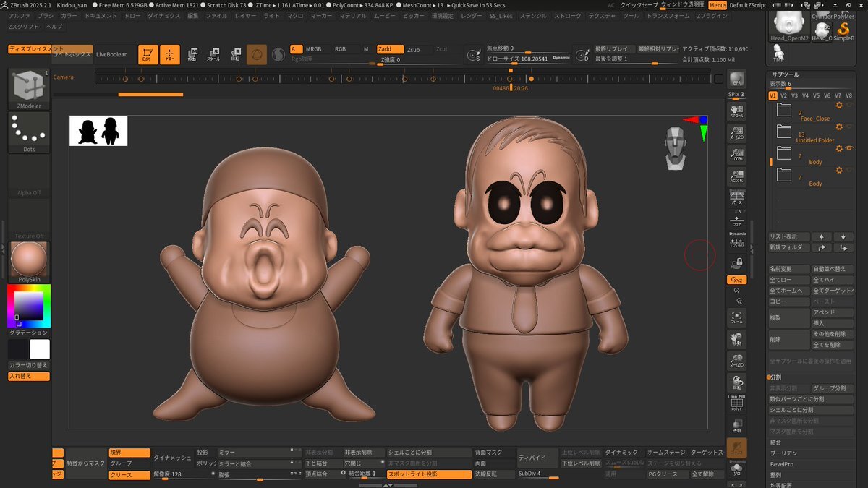Select the ZModeler brush thumbnail
This screenshot has width=868, height=488.
point(29,88)
